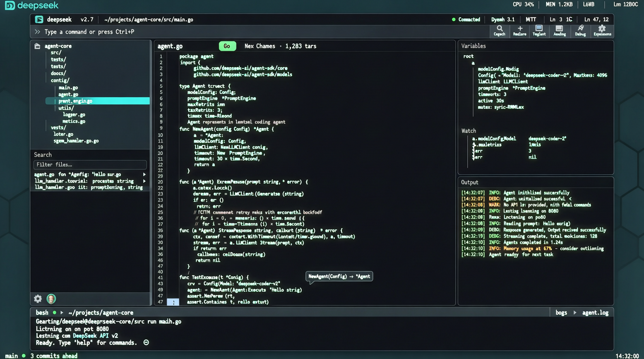644x359 pixels.
Task: Expand the agent.go search result arrow
Action: 144,174
